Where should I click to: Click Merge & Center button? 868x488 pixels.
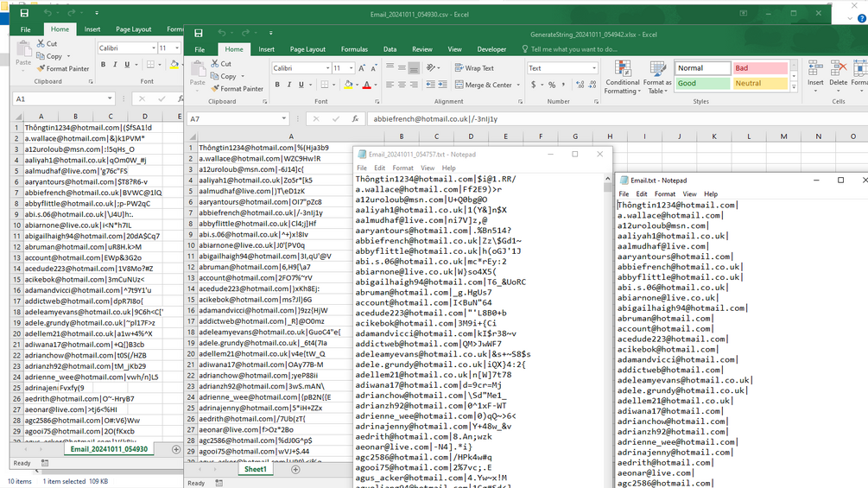(484, 85)
